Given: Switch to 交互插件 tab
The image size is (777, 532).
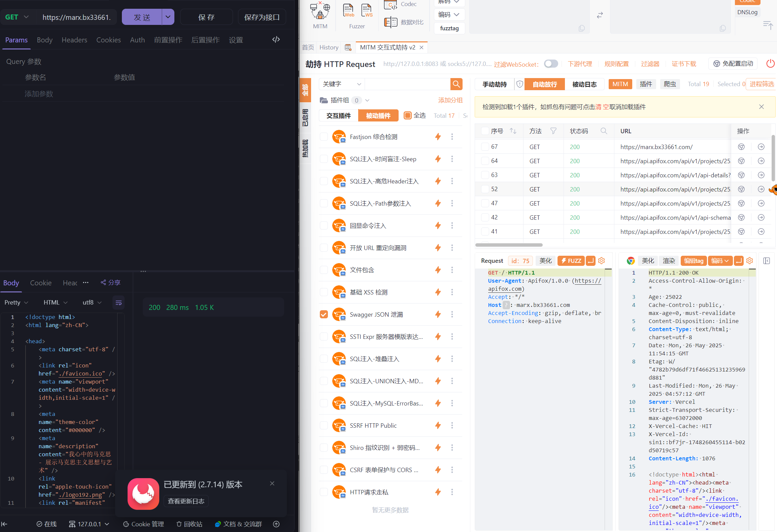Looking at the screenshot, I should pyautogui.click(x=338, y=115).
